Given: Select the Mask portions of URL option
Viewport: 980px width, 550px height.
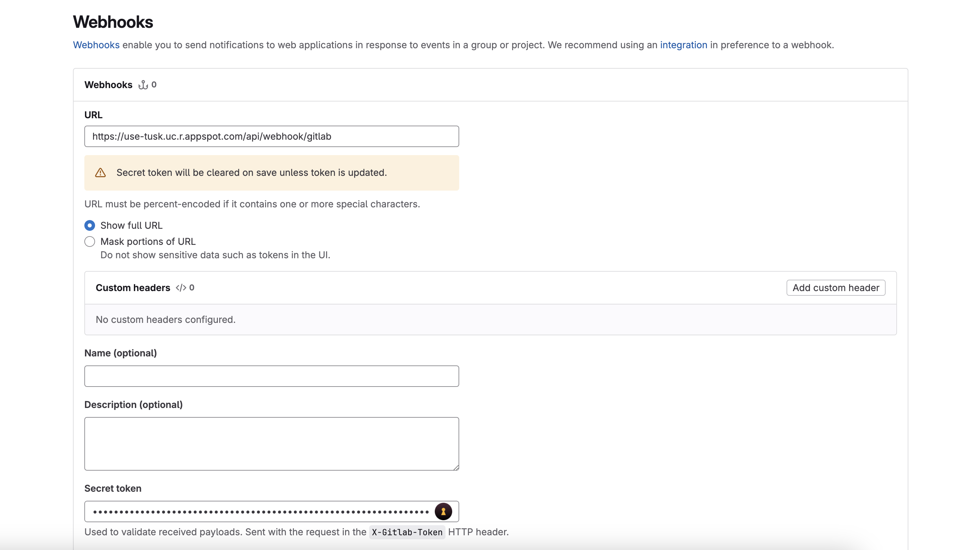Looking at the screenshot, I should pos(90,242).
